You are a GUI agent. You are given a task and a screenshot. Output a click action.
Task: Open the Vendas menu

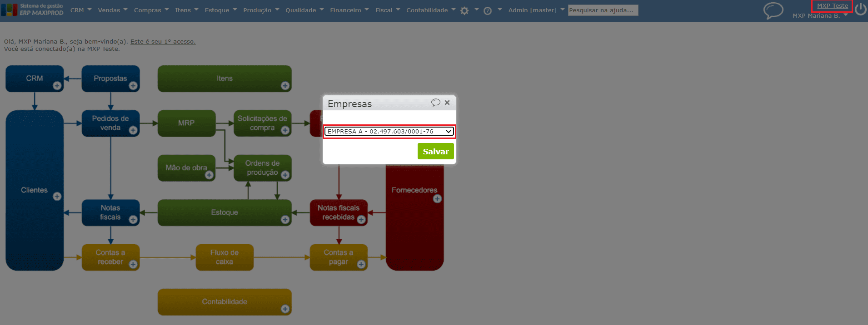[113, 10]
